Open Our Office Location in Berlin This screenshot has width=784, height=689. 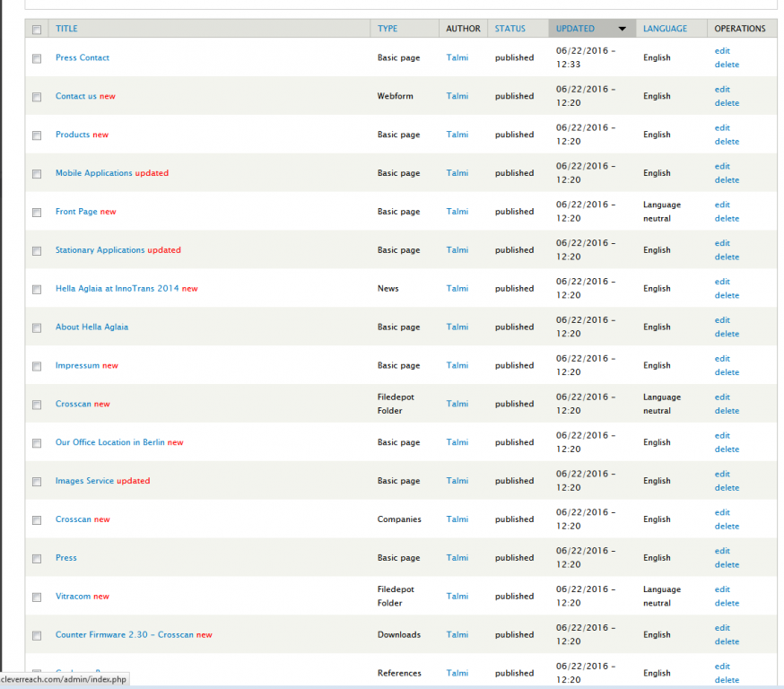[110, 442]
